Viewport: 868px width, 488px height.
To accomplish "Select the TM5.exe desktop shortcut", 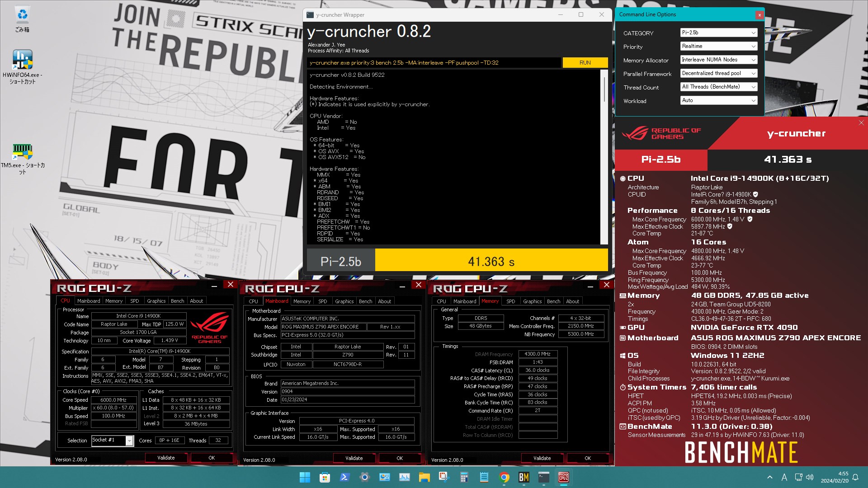I will (x=22, y=159).
